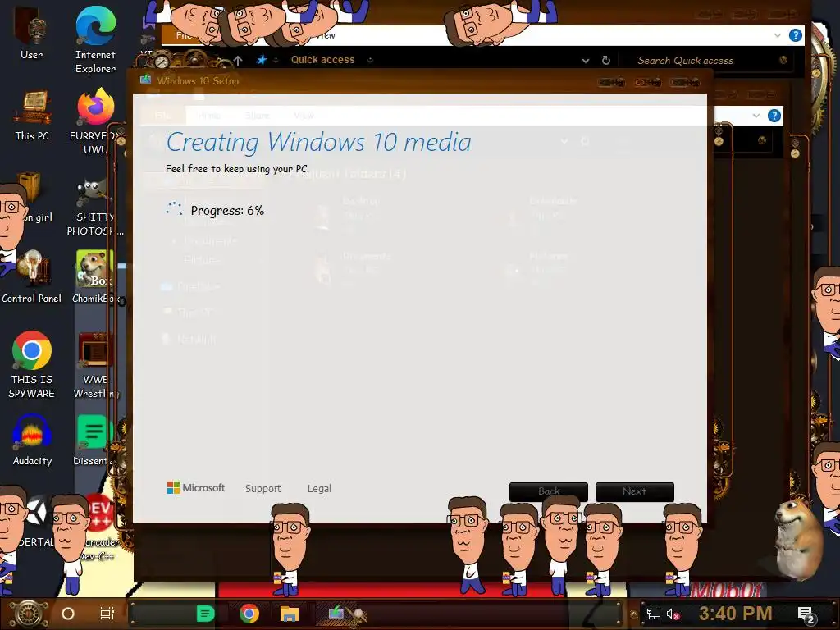
Task: Open THIS IS SPYWARE Chrome icon
Action: pos(32,364)
